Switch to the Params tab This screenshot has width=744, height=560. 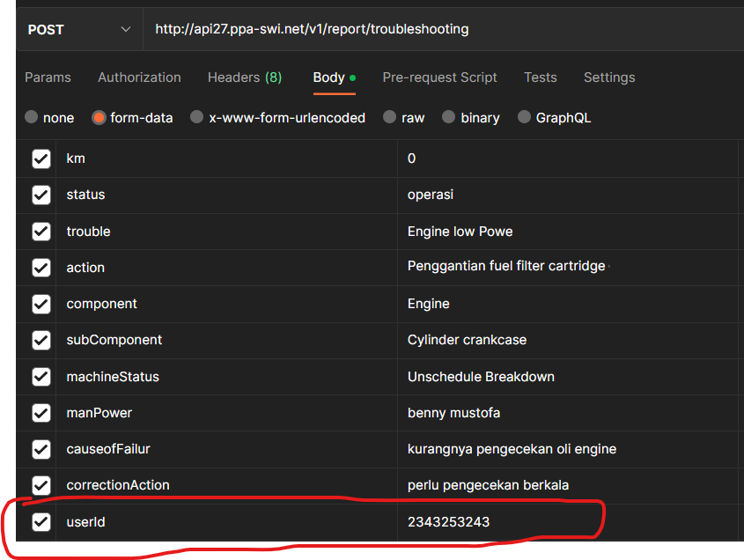tap(48, 77)
